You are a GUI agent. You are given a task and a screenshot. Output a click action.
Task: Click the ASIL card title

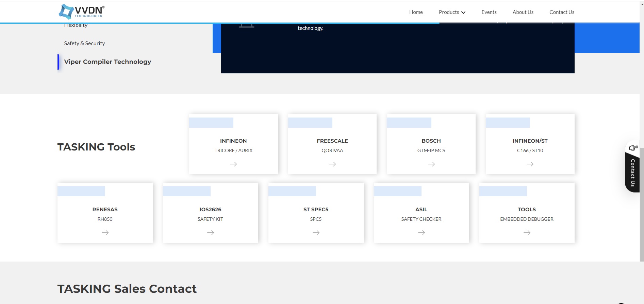tap(422, 210)
